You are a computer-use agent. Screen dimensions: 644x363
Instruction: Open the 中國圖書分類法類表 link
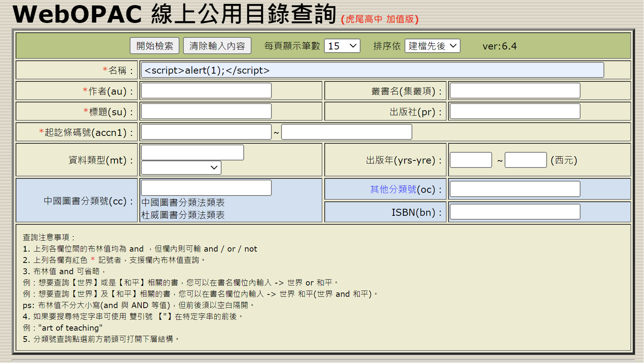pyautogui.click(x=183, y=203)
